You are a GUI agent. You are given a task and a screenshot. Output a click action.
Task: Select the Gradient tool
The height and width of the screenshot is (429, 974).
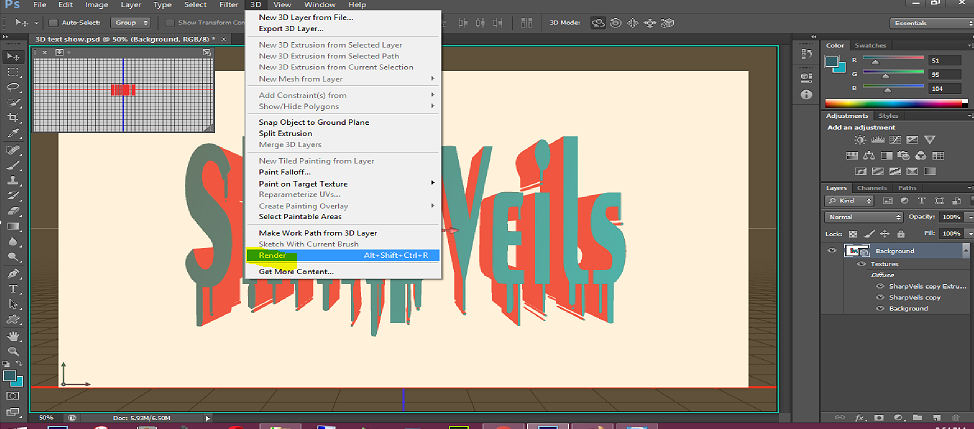pos(12,227)
